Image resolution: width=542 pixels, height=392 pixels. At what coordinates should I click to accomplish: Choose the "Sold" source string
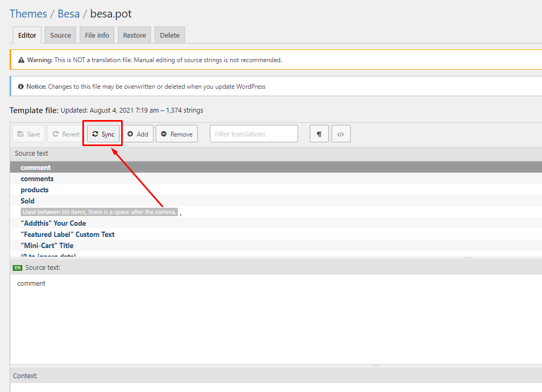click(28, 201)
